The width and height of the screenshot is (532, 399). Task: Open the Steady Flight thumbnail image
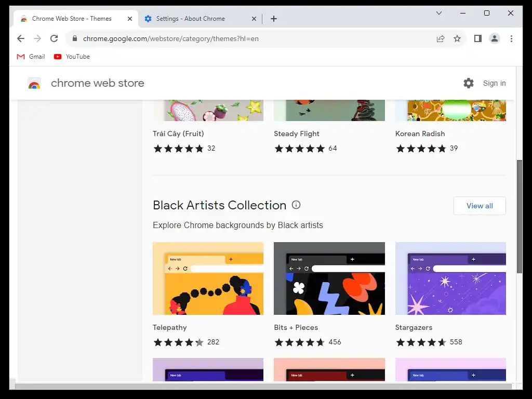[x=329, y=110]
